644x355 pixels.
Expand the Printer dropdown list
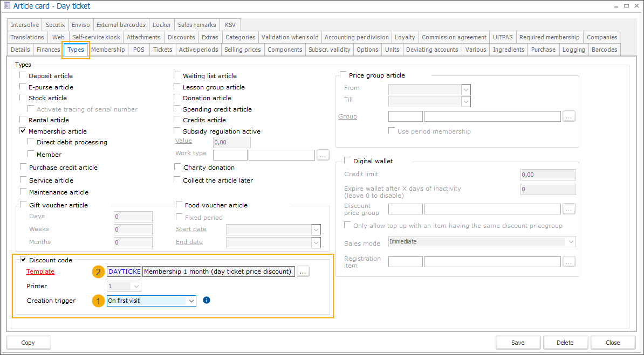coord(136,286)
